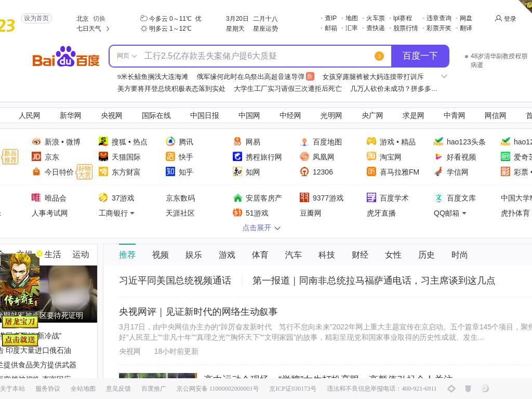Switch to the 运动 side tab
532x399 pixels.
81,255
